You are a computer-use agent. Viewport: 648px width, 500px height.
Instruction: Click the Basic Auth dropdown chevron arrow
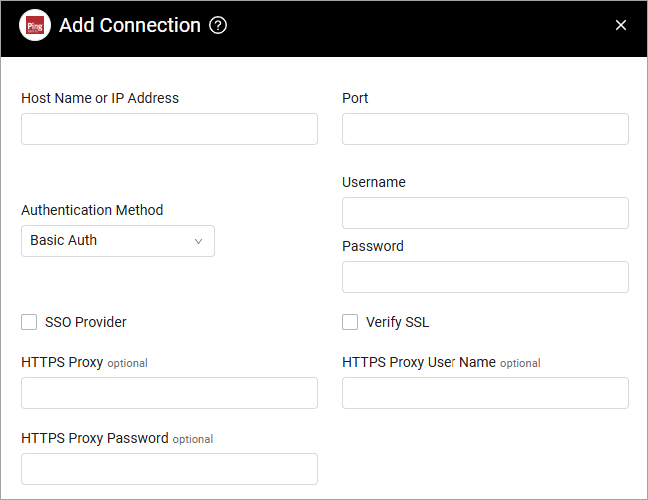point(198,241)
